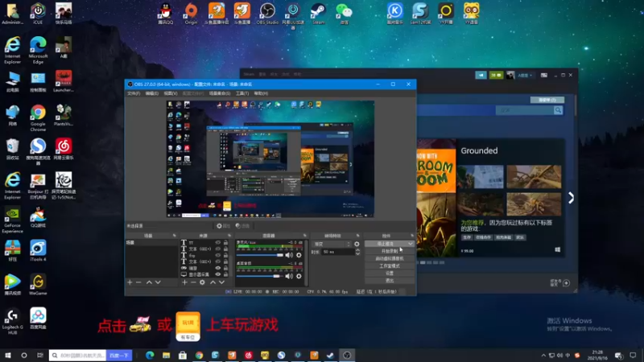Toggle lock of source above display capture

225,268
